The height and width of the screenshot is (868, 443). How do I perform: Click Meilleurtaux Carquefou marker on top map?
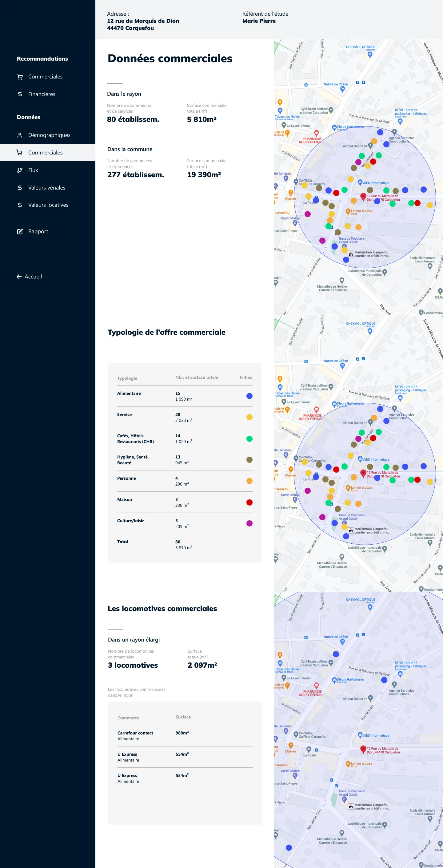pos(351,254)
